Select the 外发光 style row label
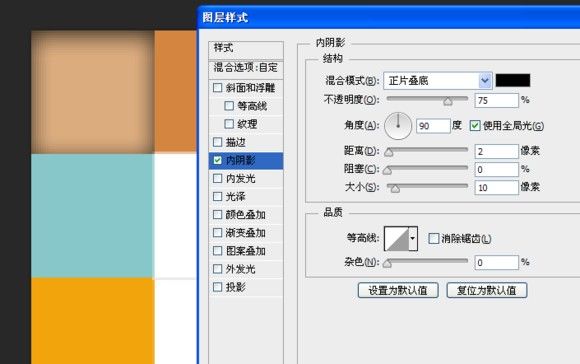580x364 pixels. tap(240, 269)
